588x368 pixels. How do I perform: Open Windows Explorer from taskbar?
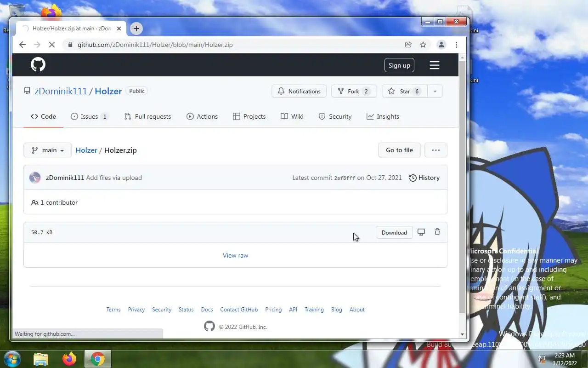coord(41,359)
